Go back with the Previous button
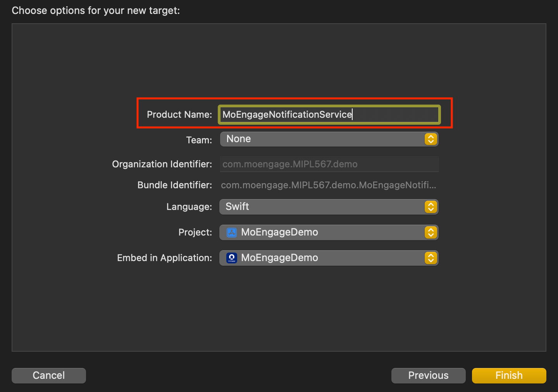The image size is (558, 392). pyautogui.click(x=428, y=375)
